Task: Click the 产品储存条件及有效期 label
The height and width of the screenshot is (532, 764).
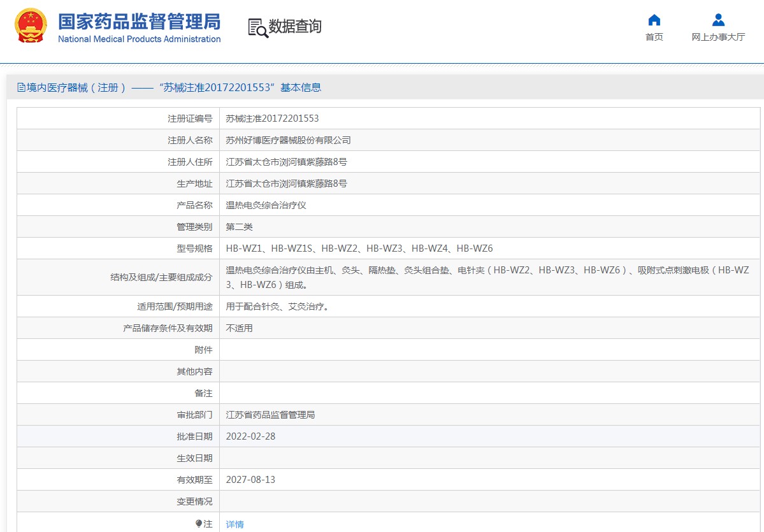Action: click(x=168, y=328)
